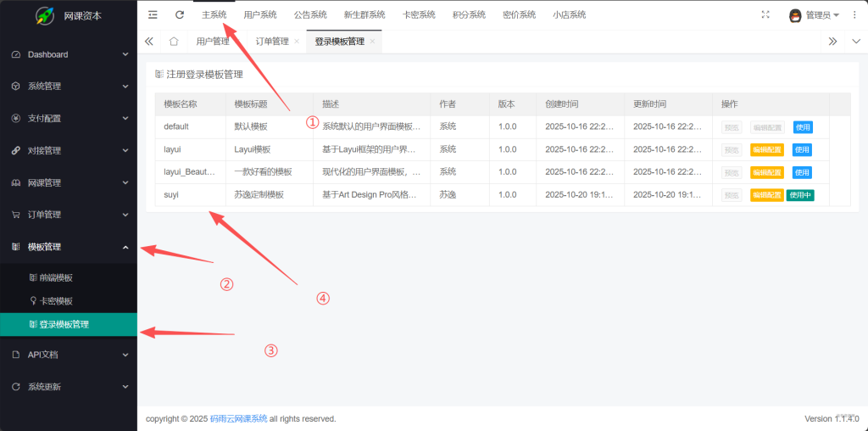Click the 系统管理 cube icon
This screenshot has width=868, height=431.
click(x=15, y=87)
